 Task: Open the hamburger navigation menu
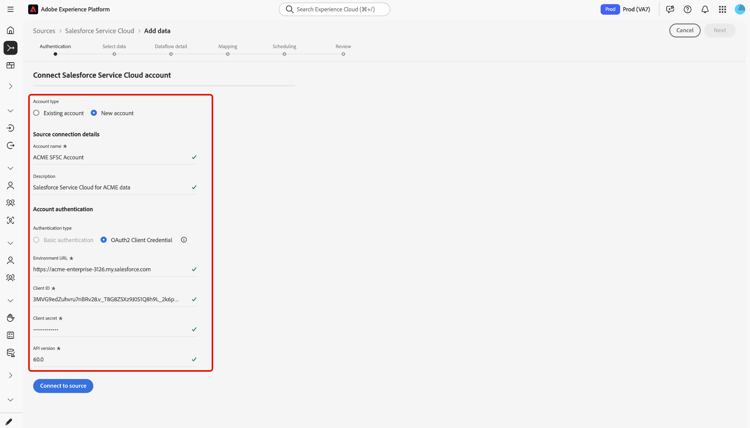[x=10, y=9]
